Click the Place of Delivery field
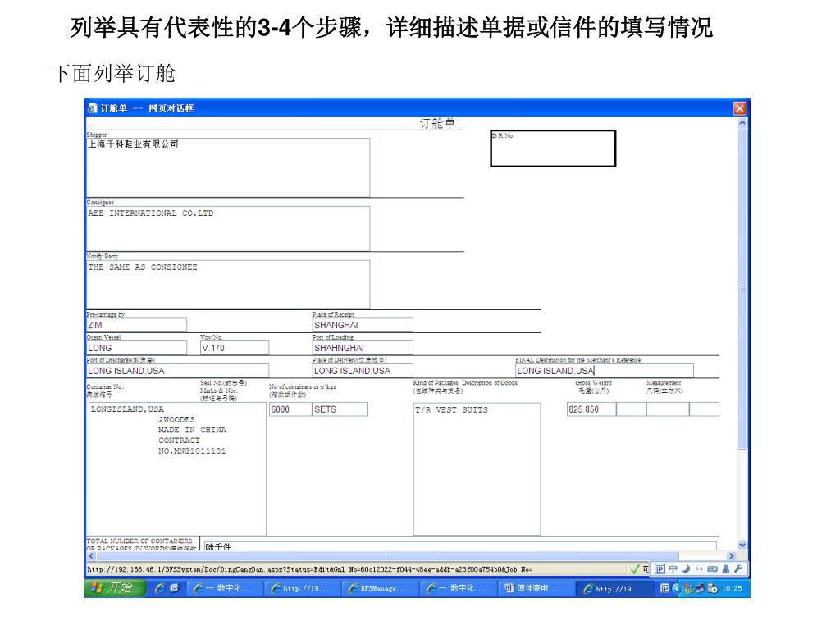This screenshot has height=630, width=840. pyautogui.click(x=363, y=371)
